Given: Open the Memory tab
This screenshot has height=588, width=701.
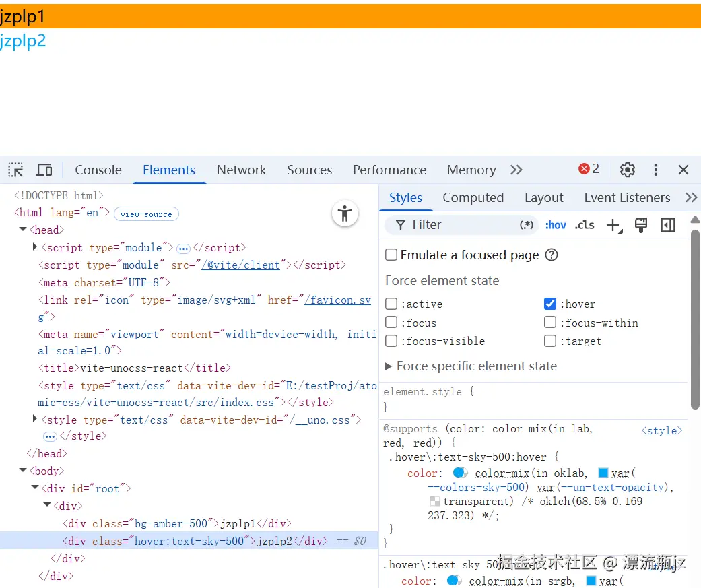Looking at the screenshot, I should tap(471, 170).
